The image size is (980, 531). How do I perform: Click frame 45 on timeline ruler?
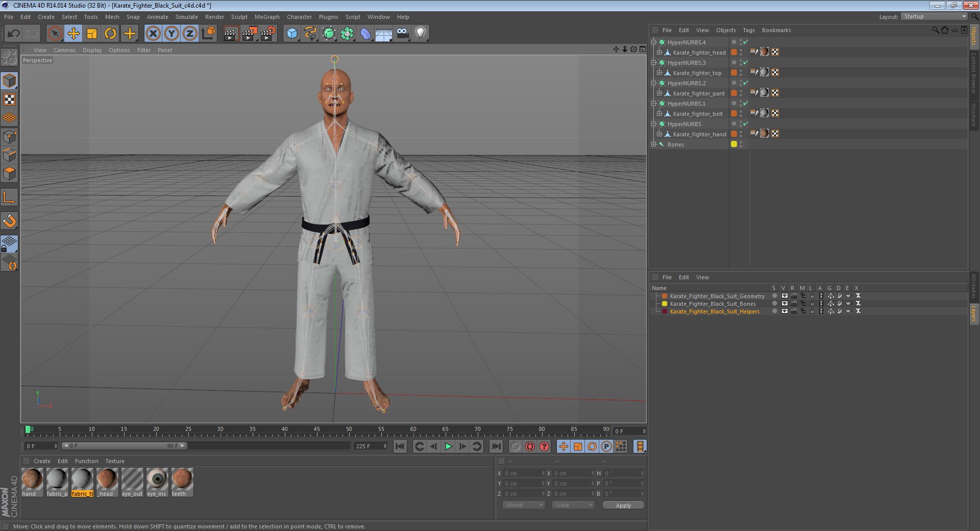pyautogui.click(x=316, y=430)
